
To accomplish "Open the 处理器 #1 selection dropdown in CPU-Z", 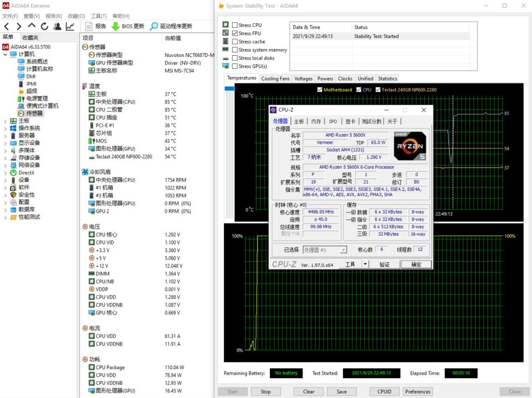I will (343, 250).
